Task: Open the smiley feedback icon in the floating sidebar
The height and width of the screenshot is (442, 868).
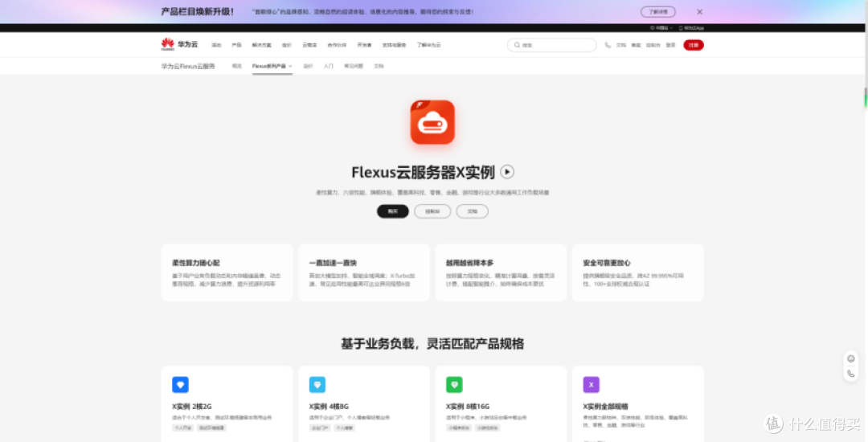Action: 851,359
